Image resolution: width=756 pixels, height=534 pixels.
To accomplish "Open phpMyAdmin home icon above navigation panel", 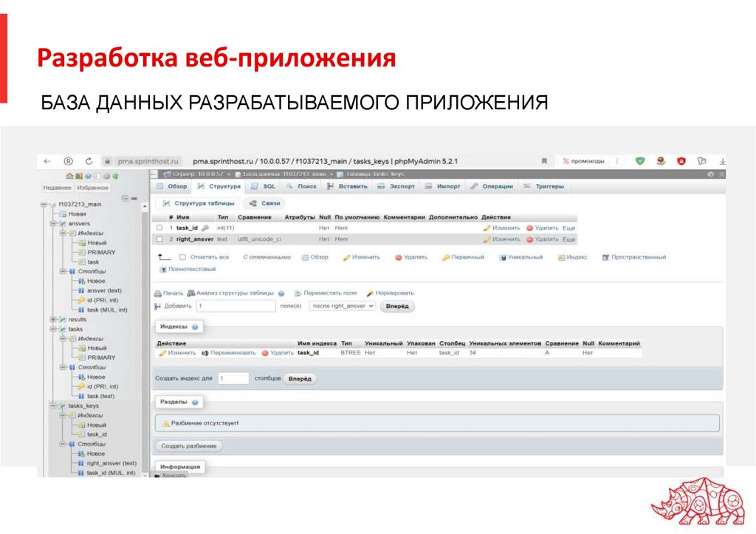I will click(68, 174).
